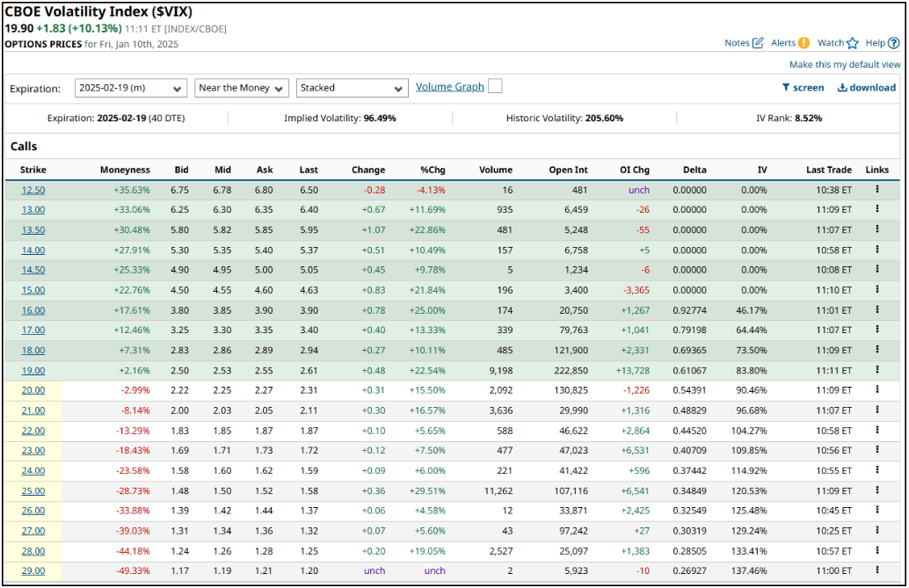This screenshot has height=588, width=909.
Task: Select the strike 18.00 link
Action: (x=33, y=350)
